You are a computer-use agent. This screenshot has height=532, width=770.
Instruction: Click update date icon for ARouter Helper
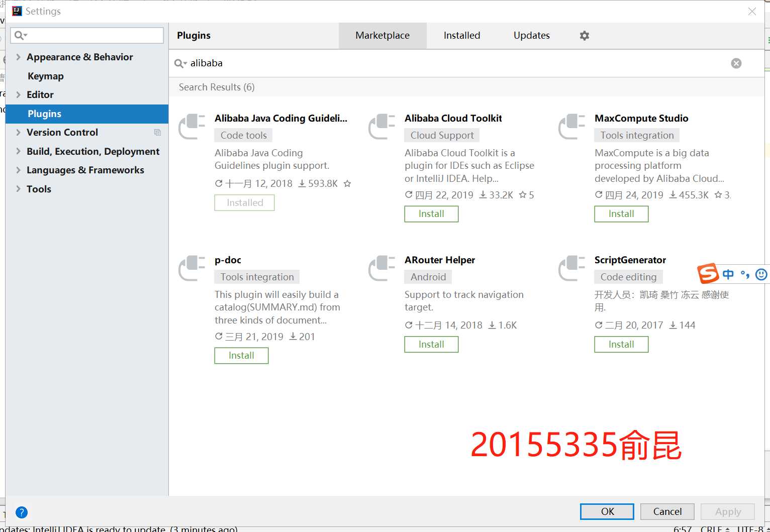coord(409,325)
